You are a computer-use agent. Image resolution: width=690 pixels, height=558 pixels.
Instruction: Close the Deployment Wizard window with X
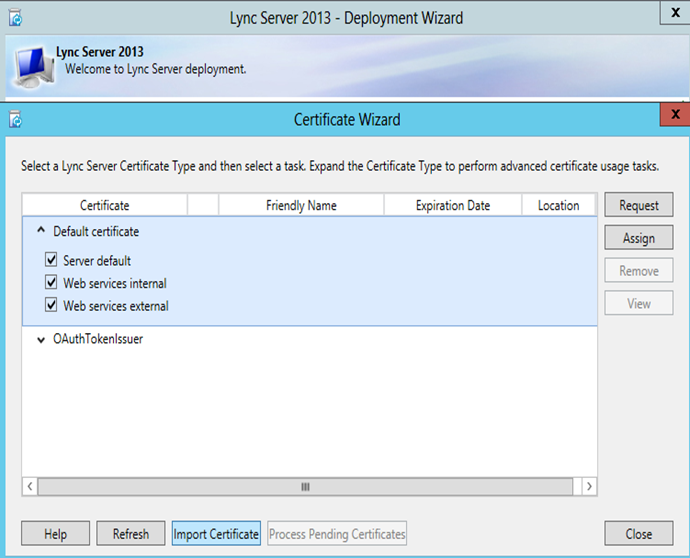click(675, 13)
